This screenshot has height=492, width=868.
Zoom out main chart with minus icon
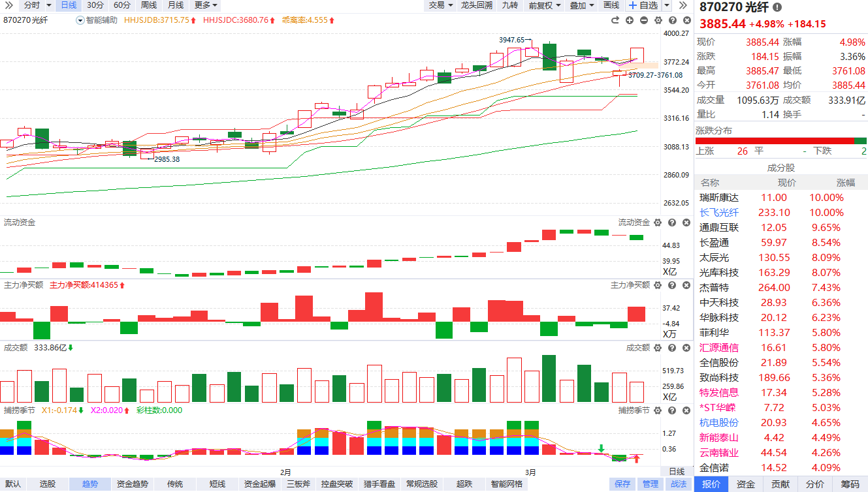coord(644,20)
